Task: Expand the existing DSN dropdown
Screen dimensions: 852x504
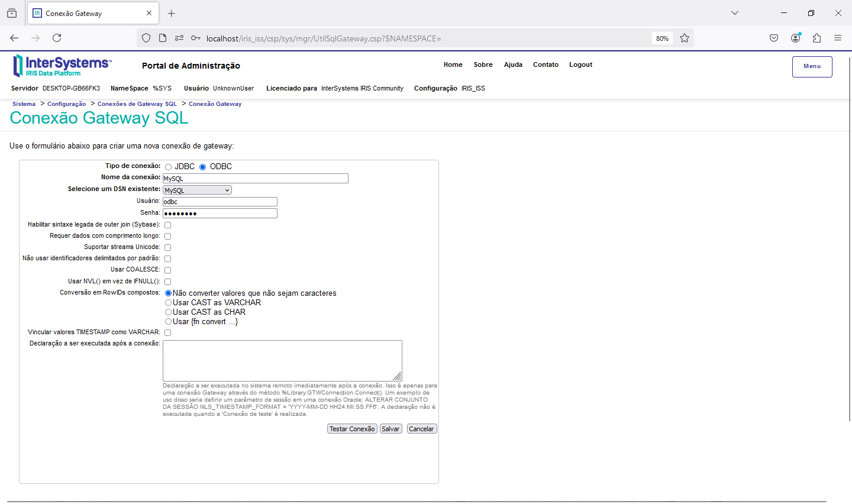Action: pyautogui.click(x=197, y=190)
